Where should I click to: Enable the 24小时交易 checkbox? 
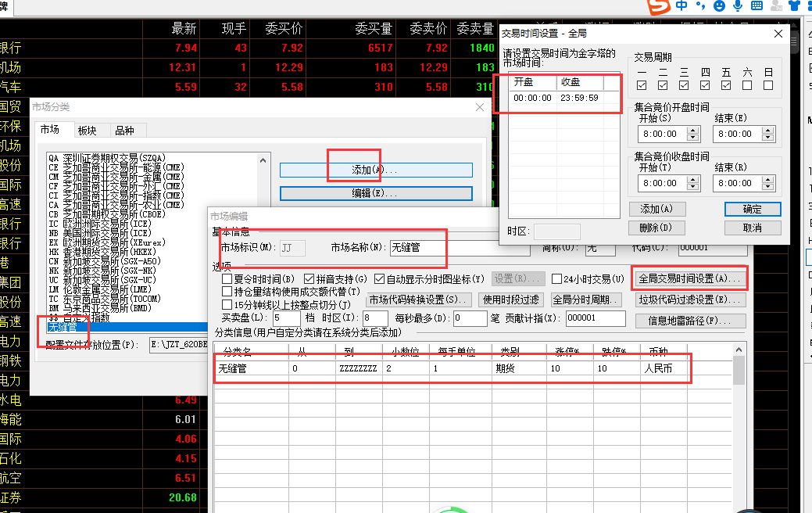pos(556,278)
